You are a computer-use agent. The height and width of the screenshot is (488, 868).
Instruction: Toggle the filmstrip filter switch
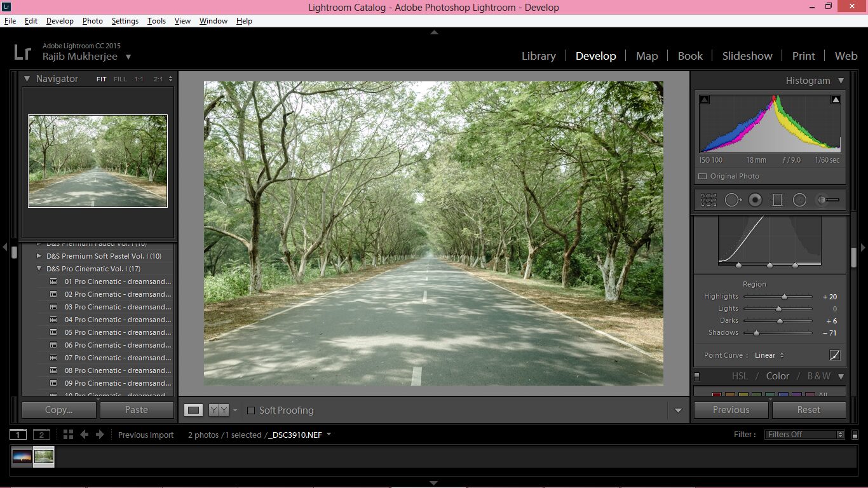855,435
